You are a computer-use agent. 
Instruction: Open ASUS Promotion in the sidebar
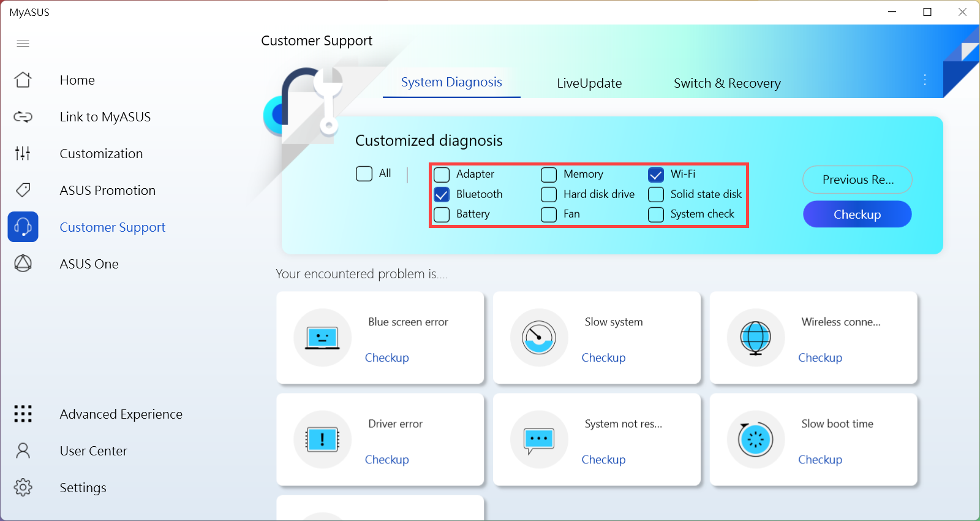pyautogui.click(x=108, y=191)
